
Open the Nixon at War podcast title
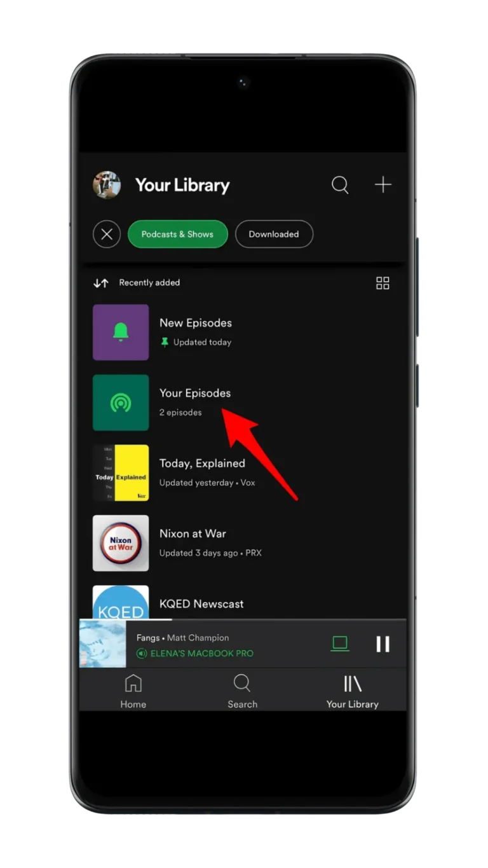click(x=193, y=534)
